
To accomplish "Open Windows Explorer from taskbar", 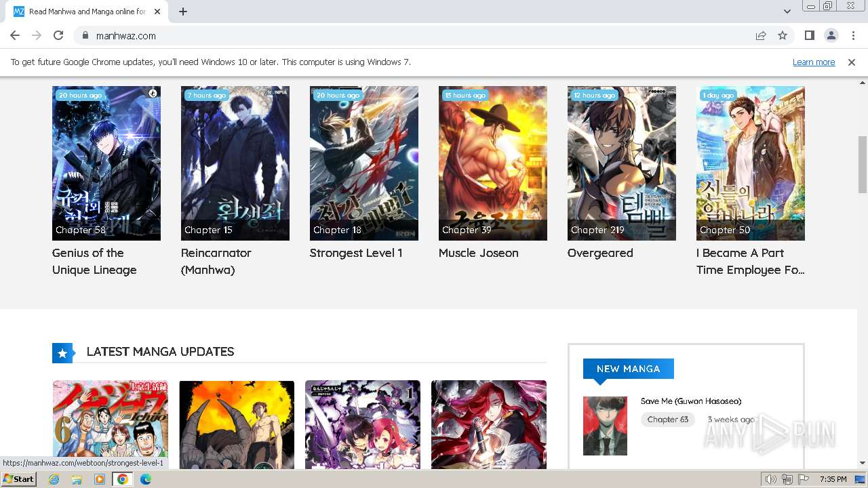I will [x=77, y=479].
